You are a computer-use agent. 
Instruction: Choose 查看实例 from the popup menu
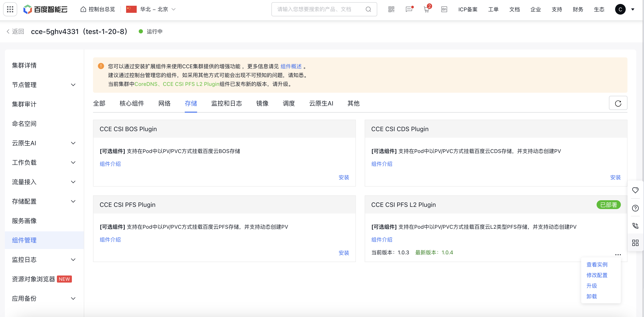[x=597, y=265]
